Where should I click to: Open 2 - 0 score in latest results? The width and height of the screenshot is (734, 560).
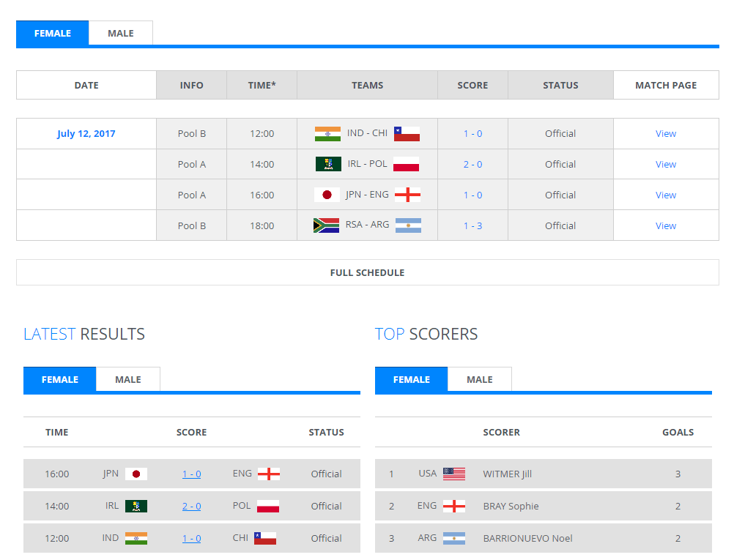(191, 507)
